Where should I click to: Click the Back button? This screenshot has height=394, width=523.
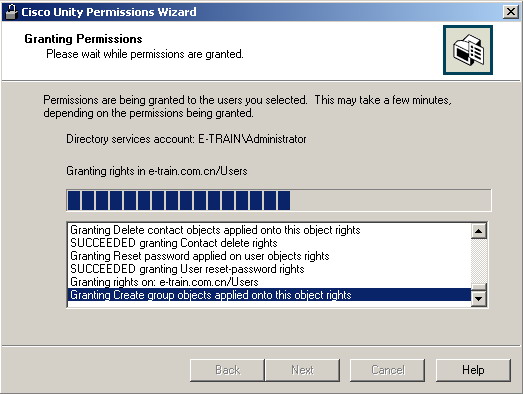pos(227,370)
